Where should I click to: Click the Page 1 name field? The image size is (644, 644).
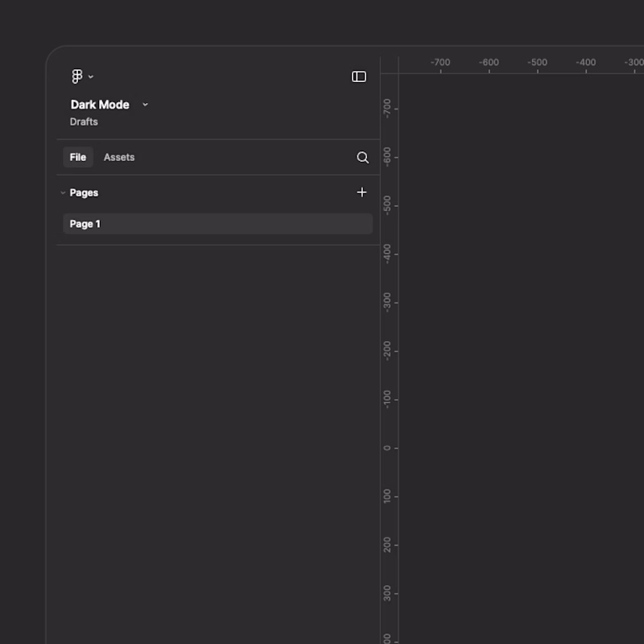(85, 224)
